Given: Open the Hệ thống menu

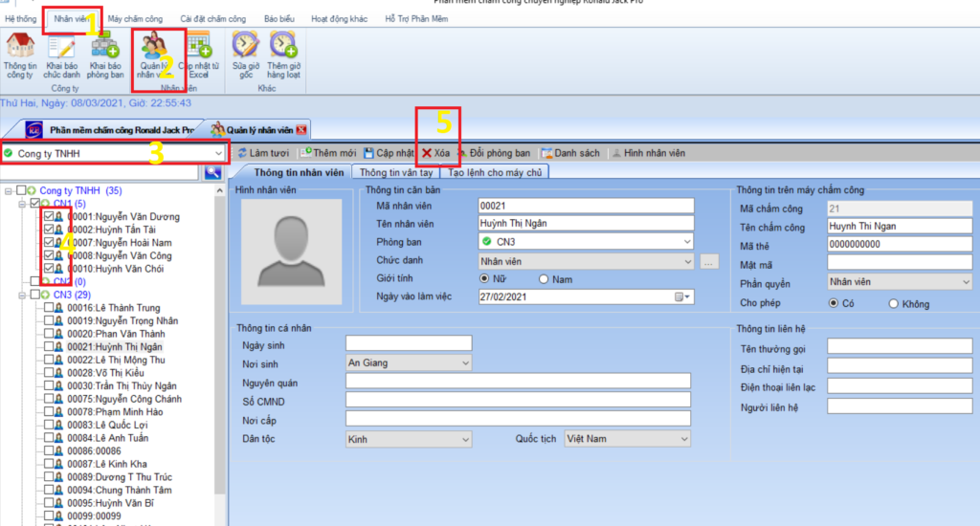Looking at the screenshot, I should [21, 19].
